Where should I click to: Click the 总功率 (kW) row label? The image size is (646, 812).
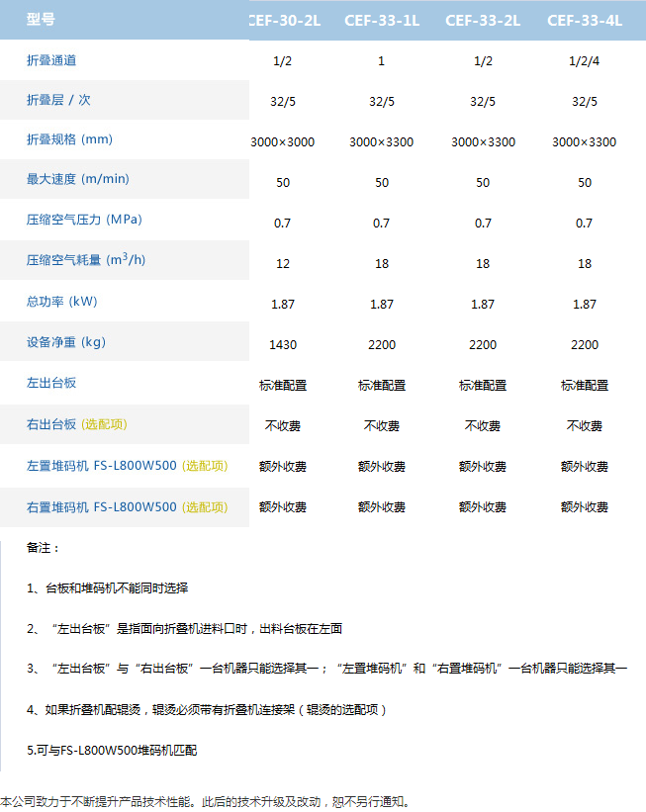point(61,302)
